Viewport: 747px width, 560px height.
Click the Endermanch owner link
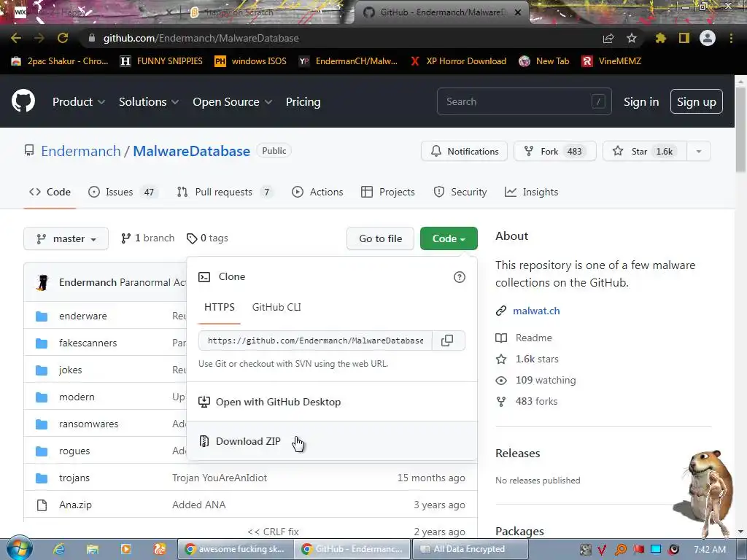click(x=80, y=151)
